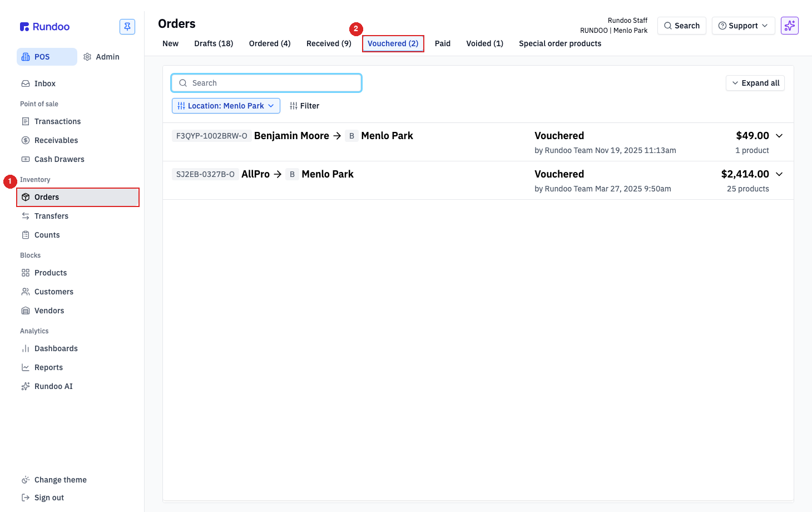Viewport: 812px width, 512px height.
Task: Expand the $49.00 Benjamin Moore order
Action: (x=779, y=136)
